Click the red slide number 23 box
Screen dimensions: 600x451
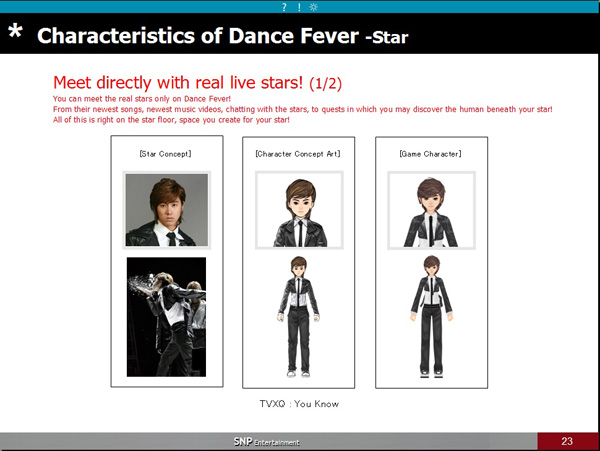coord(567,441)
